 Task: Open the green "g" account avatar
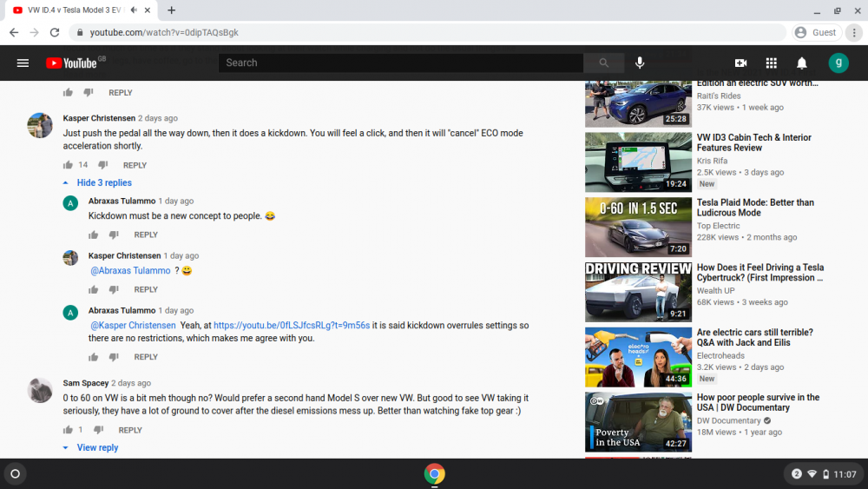tap(838, 63)
